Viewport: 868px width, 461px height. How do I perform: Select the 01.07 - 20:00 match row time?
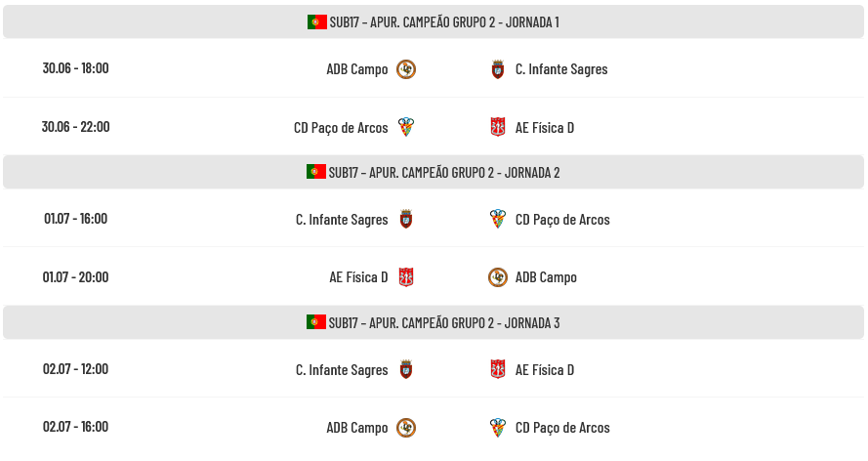76,276
